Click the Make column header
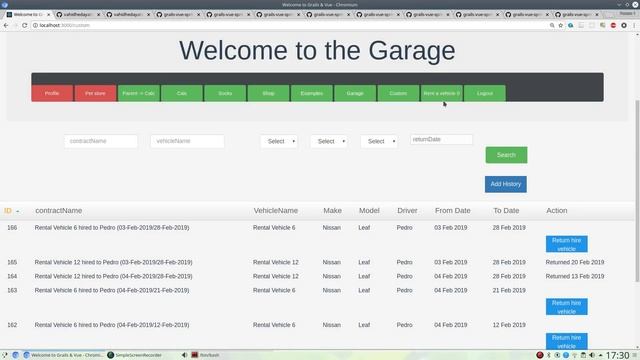640x360 pixels. [332, 211]
